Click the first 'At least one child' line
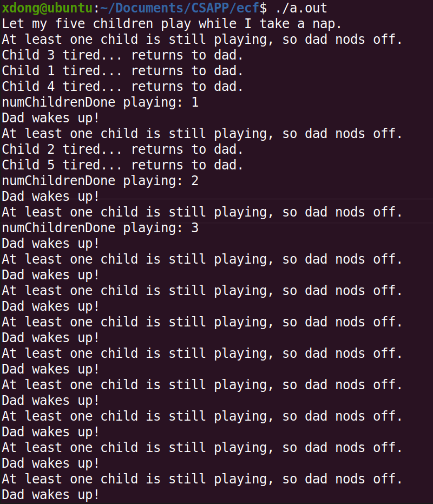Screen dimensions: 433x504 click(202, 40)
